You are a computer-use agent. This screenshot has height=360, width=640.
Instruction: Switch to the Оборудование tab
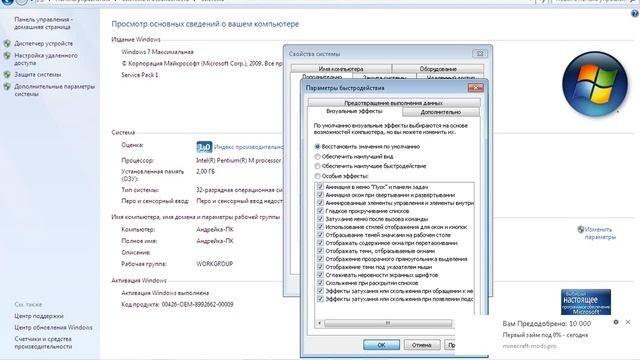tap(438, 69)
